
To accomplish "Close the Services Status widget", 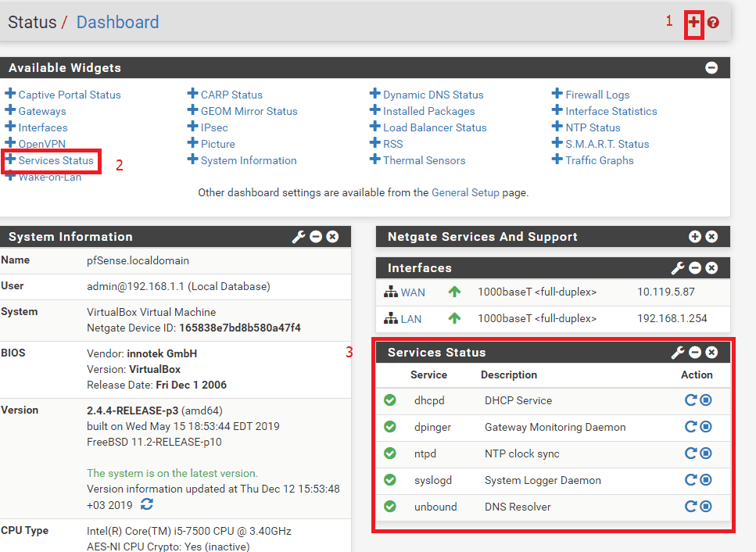I will 711,353.
